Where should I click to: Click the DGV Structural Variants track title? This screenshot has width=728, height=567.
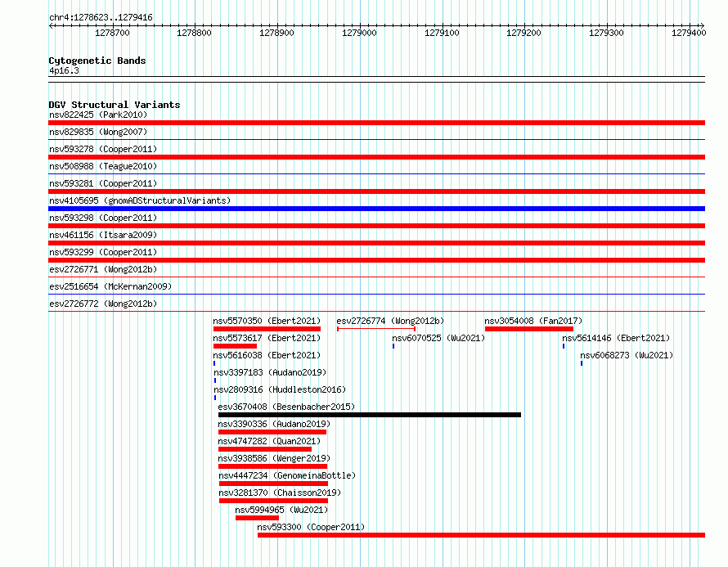pyautogui.click(x=115, y=105)
